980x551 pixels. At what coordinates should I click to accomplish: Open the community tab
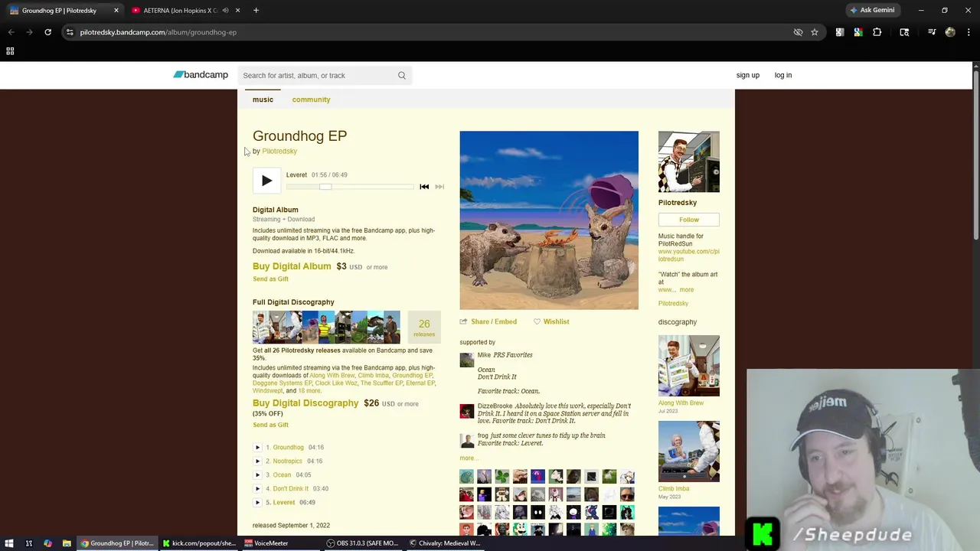click(311, 99)
